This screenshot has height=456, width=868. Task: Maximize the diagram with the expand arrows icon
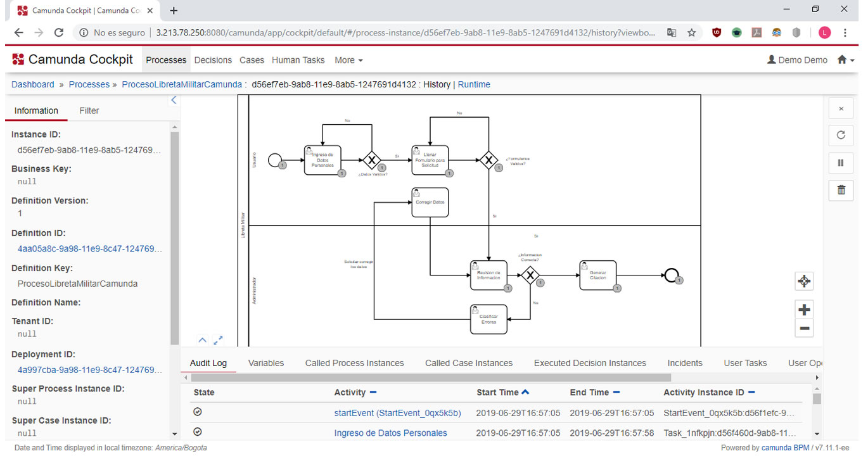click(218, 340)
